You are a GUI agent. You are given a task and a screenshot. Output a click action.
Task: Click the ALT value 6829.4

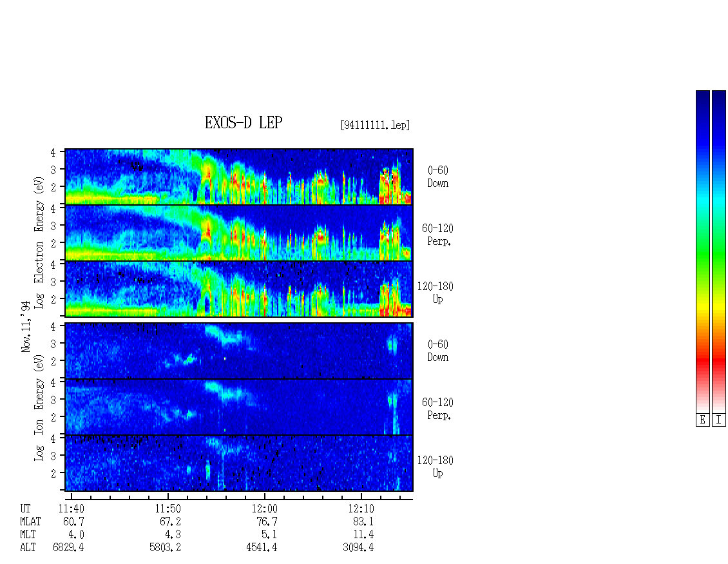pyautogui.click(x=68, y=548)
